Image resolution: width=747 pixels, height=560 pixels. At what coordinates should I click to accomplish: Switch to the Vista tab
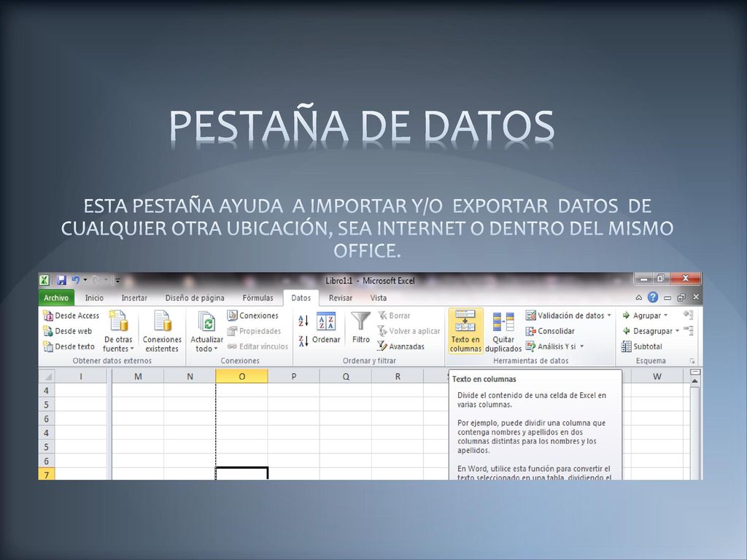[x=379, y=298]
